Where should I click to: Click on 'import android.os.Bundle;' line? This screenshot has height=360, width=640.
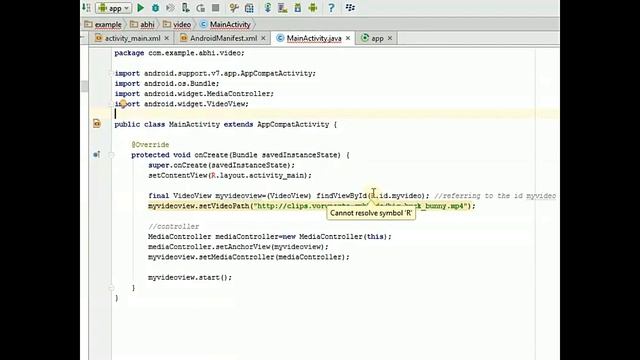click(x=167, y=84)
